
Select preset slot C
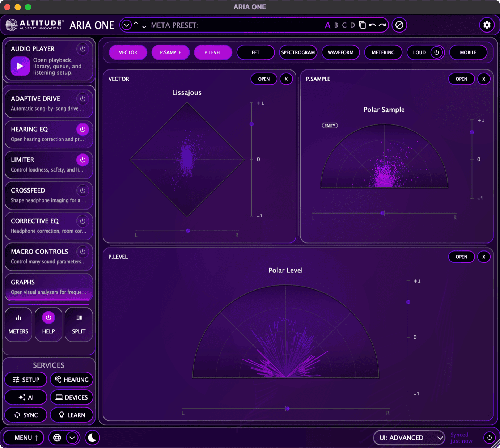coord(344,25)
